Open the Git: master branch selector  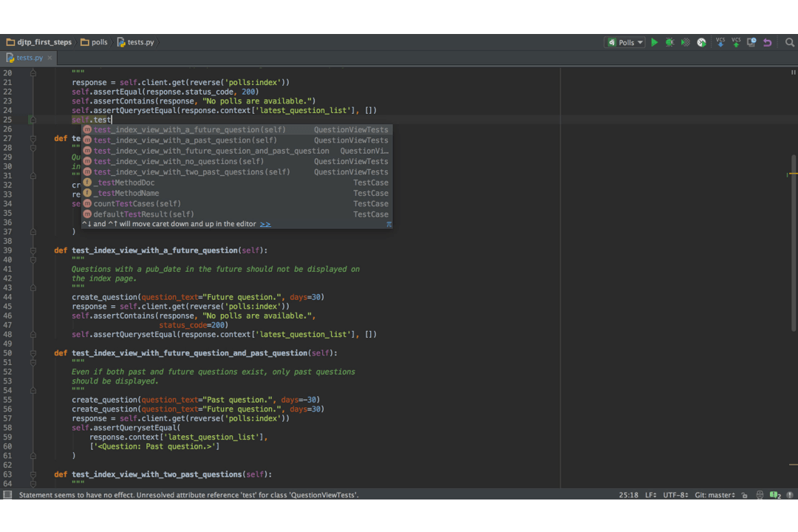pos(715,495)
